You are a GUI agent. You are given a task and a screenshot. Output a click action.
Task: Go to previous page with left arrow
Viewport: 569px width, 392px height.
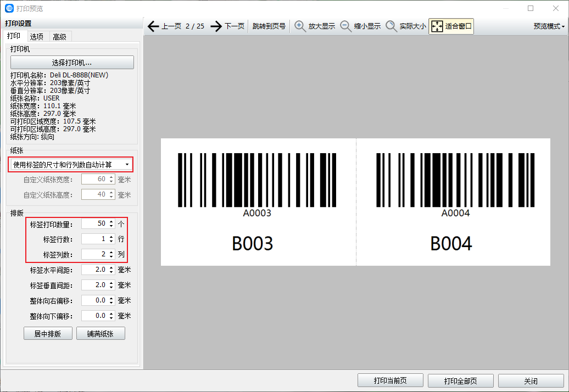click(x=153, y=26)
